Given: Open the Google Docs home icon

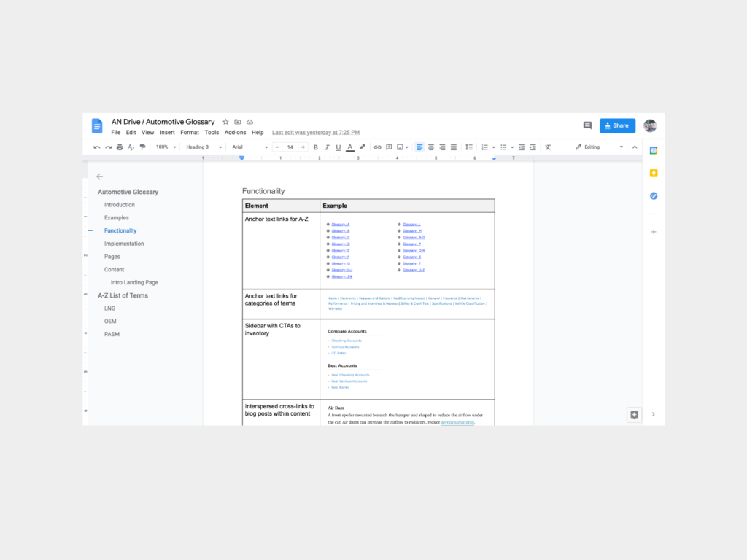Looking at the screenshot, I should tap(97, 125).
